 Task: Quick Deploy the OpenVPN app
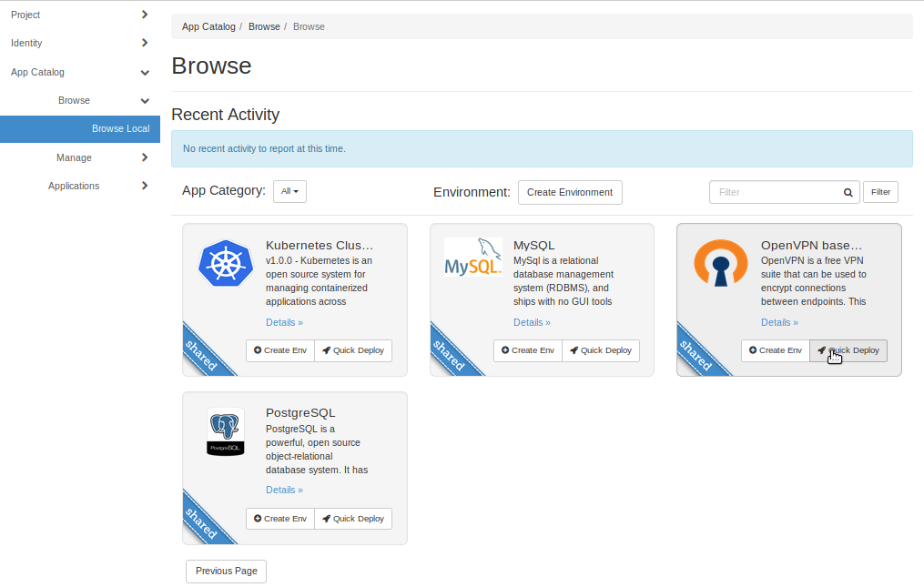pyautogui.click(x=848, y=350)
